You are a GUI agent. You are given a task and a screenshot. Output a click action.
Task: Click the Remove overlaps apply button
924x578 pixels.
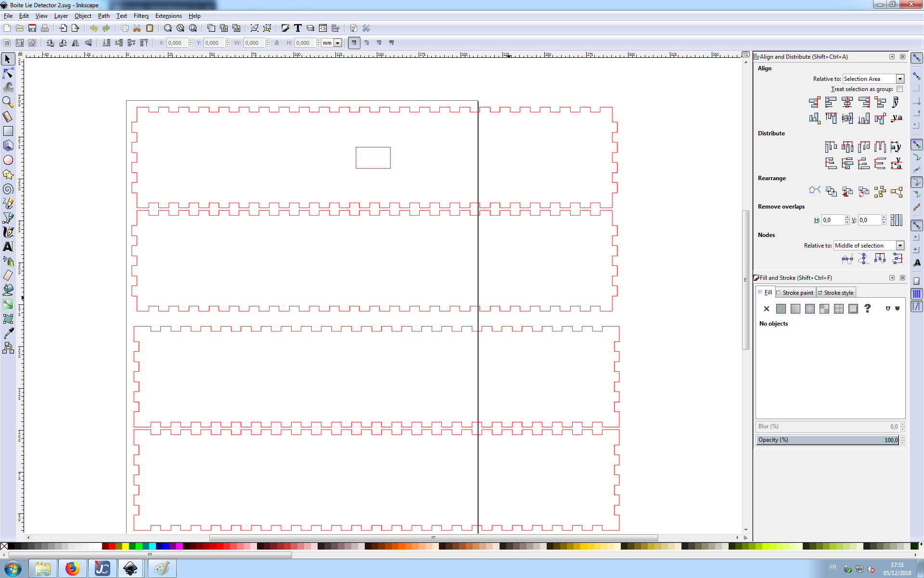896,220
